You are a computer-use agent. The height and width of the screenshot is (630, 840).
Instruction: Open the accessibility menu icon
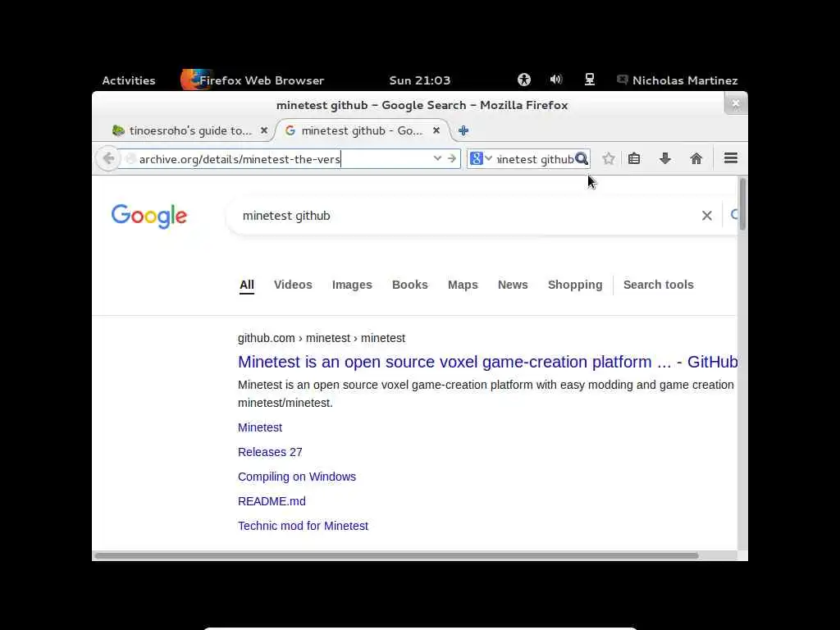click(524, 80)
